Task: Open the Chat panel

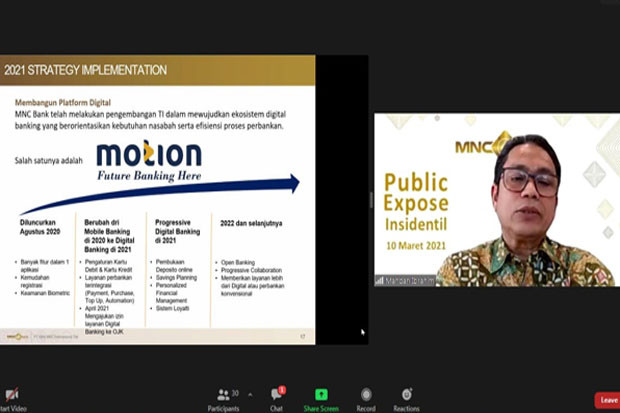Action: coord(277,399)
